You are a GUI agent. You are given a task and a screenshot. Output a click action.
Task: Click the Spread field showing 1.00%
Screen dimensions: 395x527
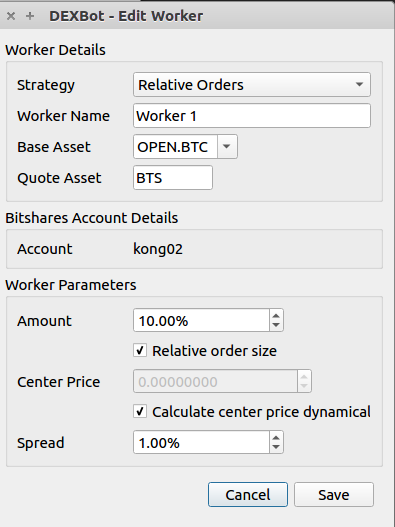pyautogui.click(x=201, y=442)
